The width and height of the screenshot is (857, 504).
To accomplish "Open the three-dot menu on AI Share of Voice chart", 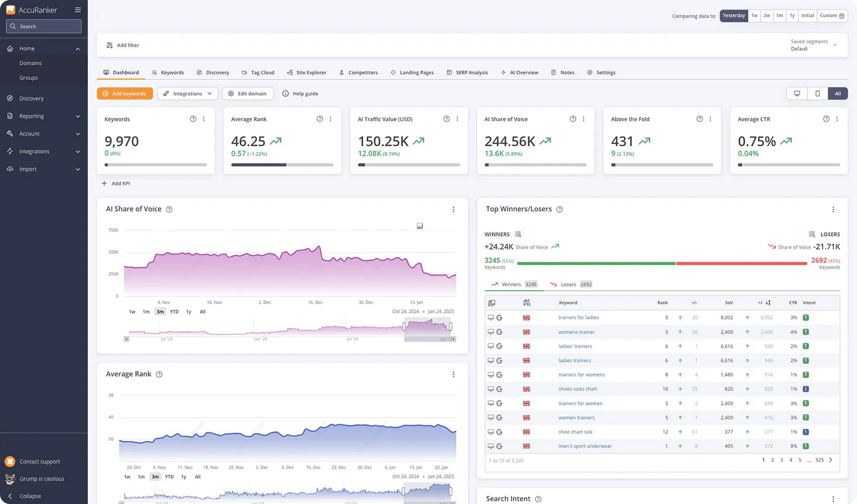I will pos(454,209).
